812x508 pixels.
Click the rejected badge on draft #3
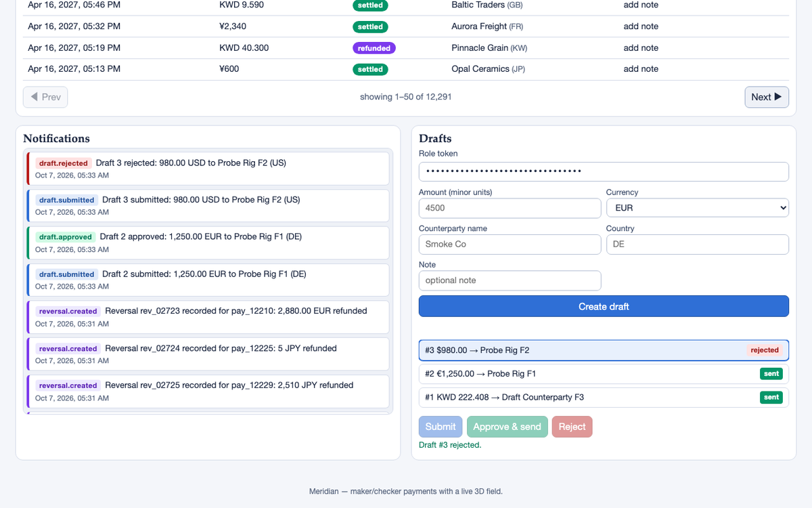[x=765, y=350]
